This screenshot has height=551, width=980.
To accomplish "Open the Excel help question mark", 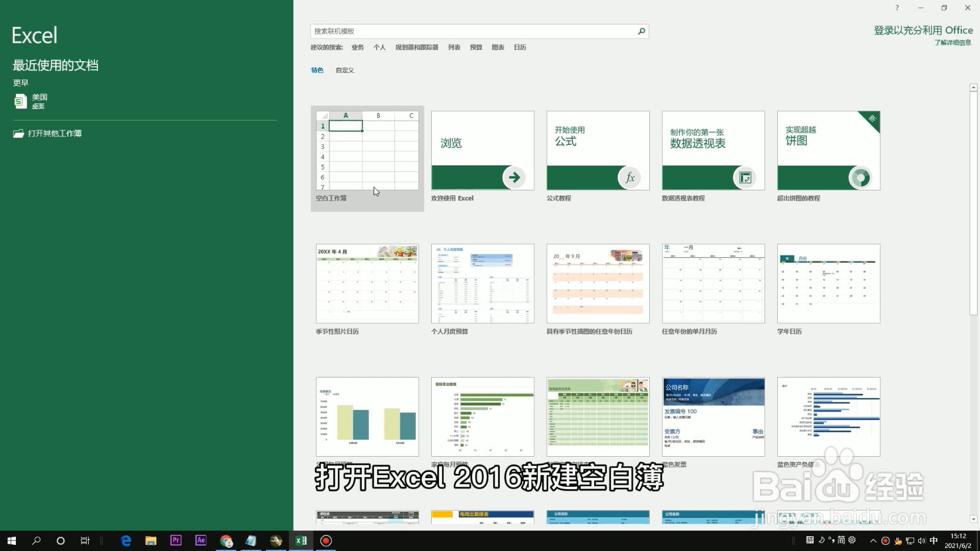I will coord(897,8).
